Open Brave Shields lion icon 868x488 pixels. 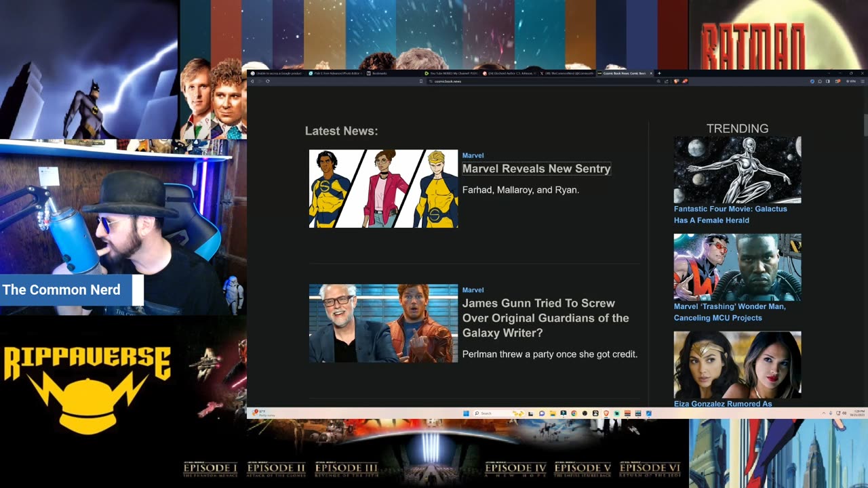click(676, 81)
